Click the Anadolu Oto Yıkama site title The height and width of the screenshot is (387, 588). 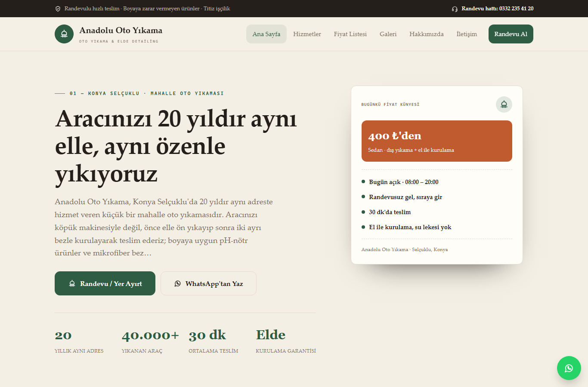click(121, 30)
